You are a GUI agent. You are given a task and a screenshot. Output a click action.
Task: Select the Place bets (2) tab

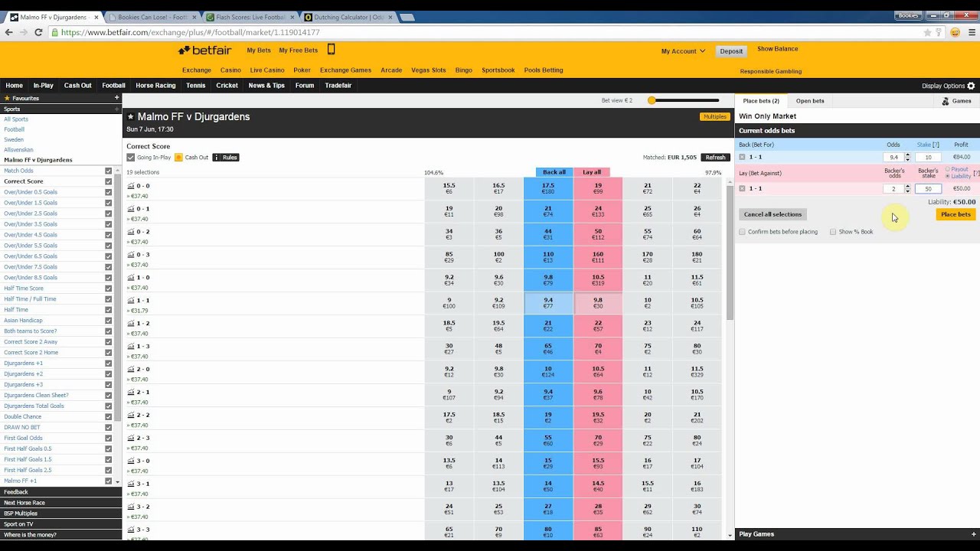[x=761, y=101]
